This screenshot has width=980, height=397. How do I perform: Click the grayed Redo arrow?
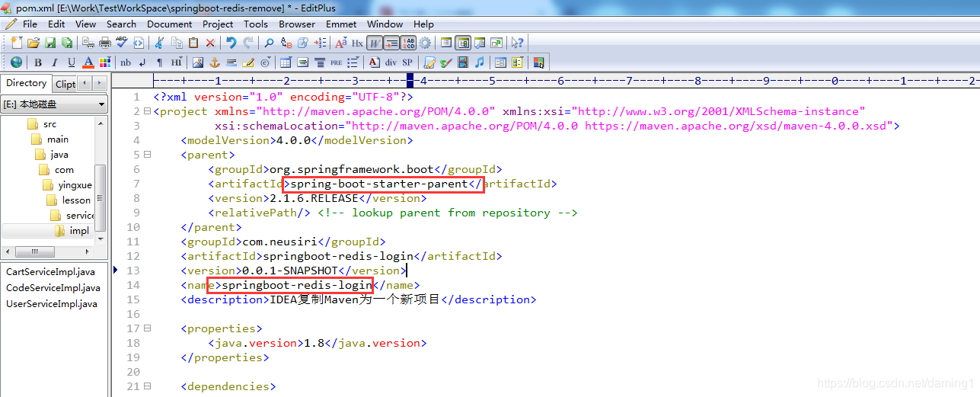pos(248,43)
